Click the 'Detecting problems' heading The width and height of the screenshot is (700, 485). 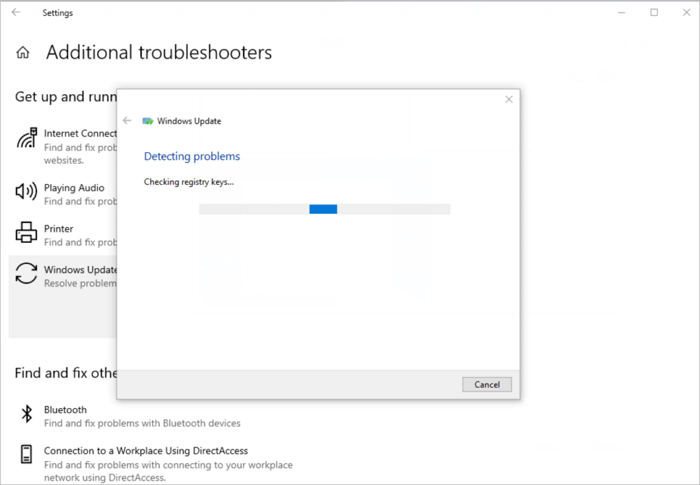point(192,156)
